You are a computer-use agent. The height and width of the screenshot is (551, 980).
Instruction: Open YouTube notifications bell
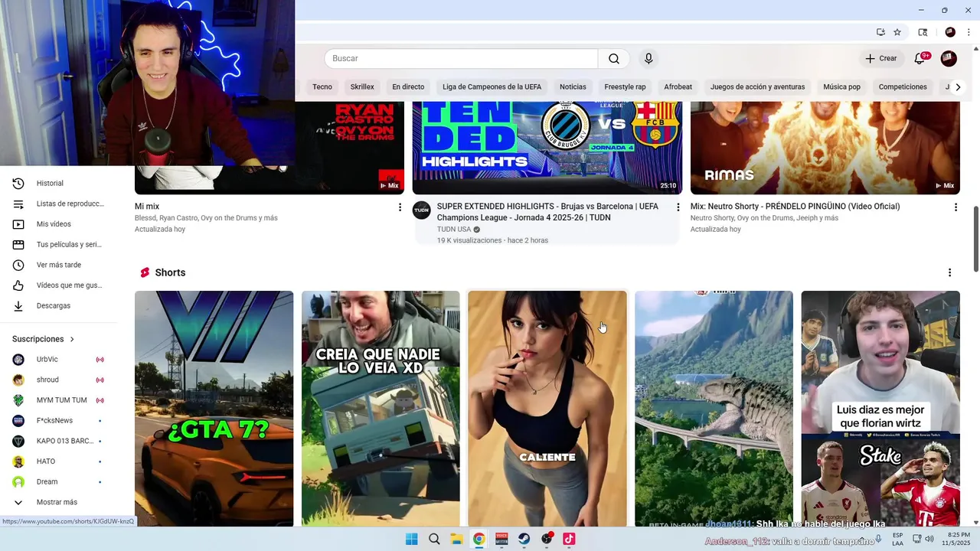coord(920,59)
